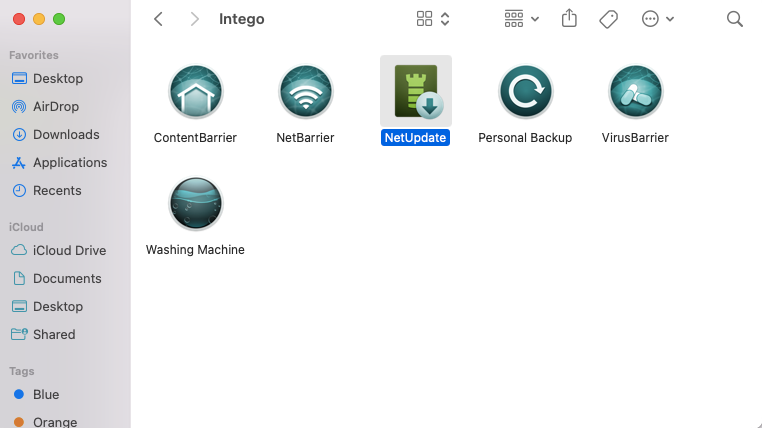The width and height of the screenshot is (762, 428).
Task: Click the Intego window title
Action: 242,19
